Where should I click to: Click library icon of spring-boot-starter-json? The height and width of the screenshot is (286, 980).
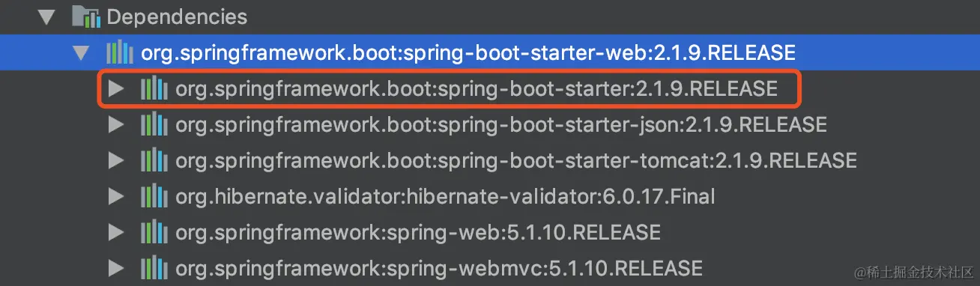pyautogui.click(x=154, y=124)
